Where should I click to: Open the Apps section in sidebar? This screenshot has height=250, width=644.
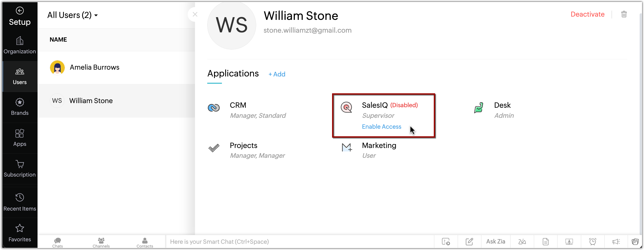coord(20,138)
